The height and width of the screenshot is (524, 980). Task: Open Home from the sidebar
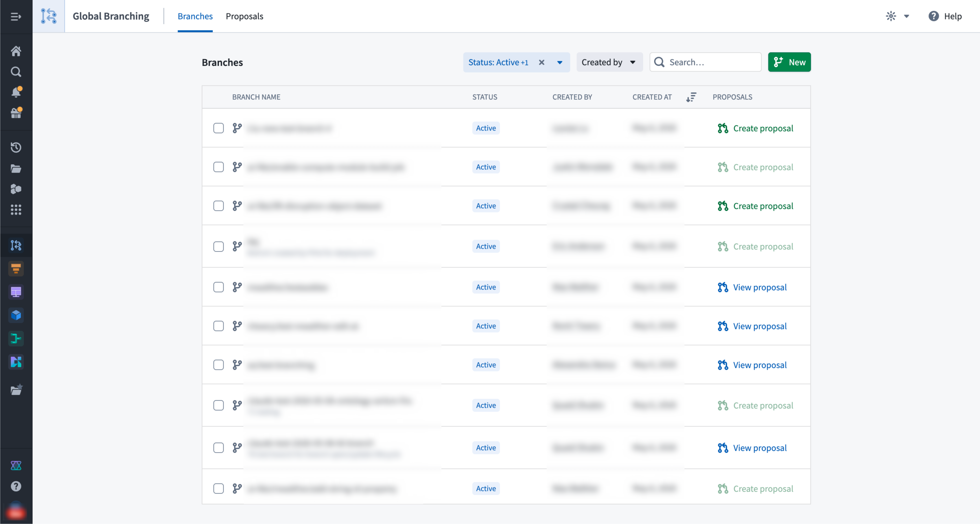[16, 51]
